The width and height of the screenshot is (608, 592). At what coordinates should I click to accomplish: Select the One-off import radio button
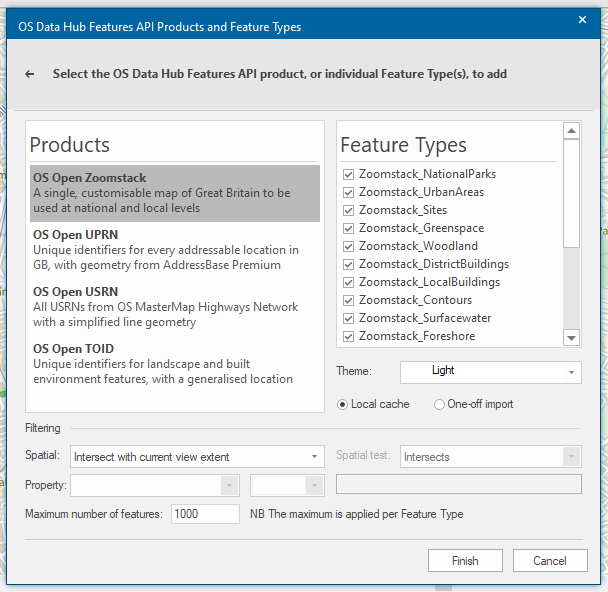(x=440, y=405)
